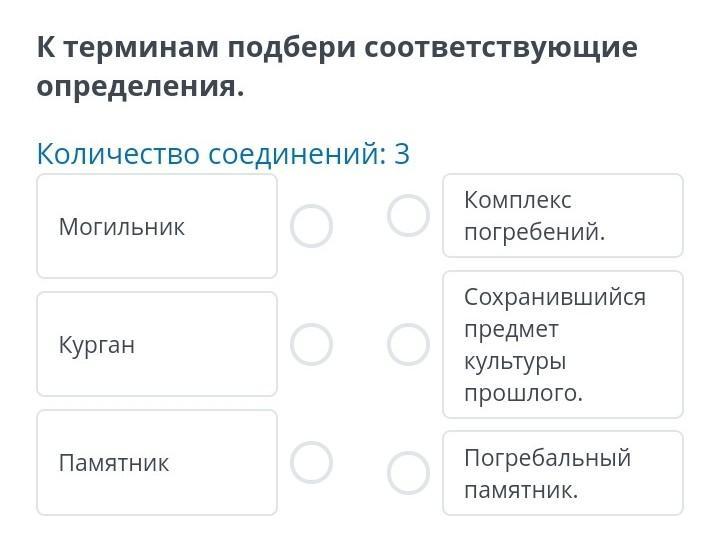Click the "Количество соединений: 3" label
720x556 pixels.
pyautogui.click(x=223, y=154)
